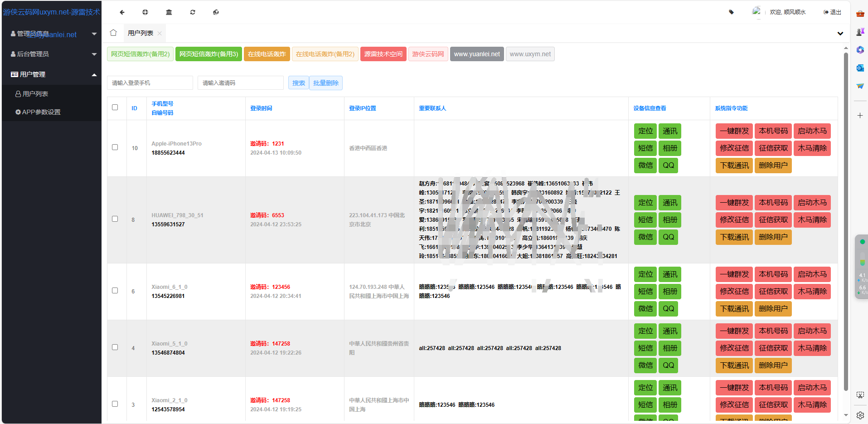Click 在线电话轰炸(备用2) button
The height and width of the screenshot is (424, 868).
(325, 54)
